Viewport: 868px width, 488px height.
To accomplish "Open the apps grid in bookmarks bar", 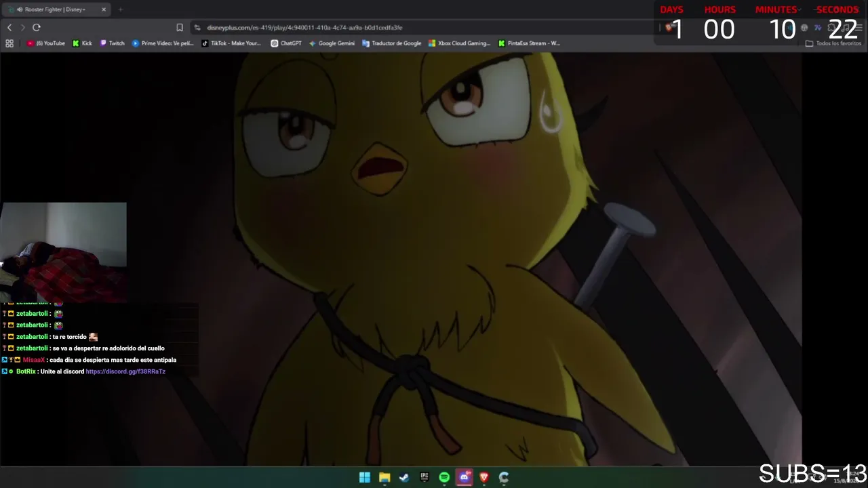I will tap(9, 43).
